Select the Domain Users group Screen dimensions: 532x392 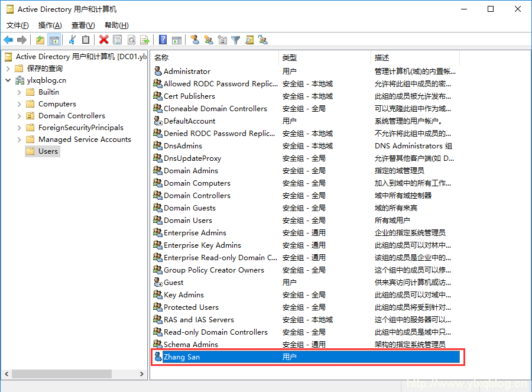point(187,221)
